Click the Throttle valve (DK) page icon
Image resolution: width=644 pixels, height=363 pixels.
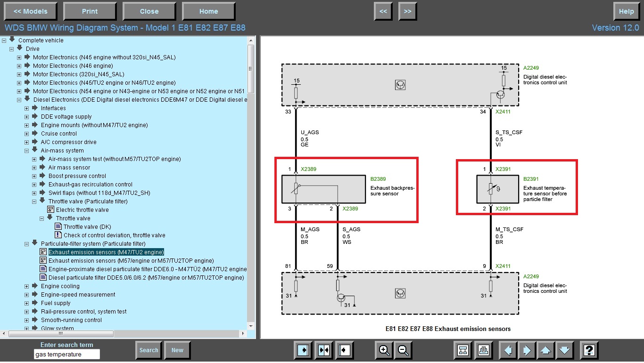coord(58,226)
